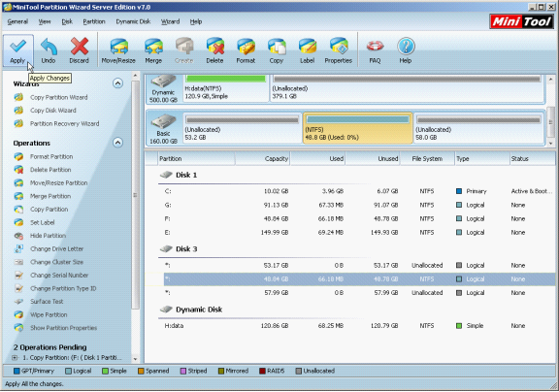Screen dimensions: 559x392
Task: Sort by Status column header
Action: [x=532, y=158]
